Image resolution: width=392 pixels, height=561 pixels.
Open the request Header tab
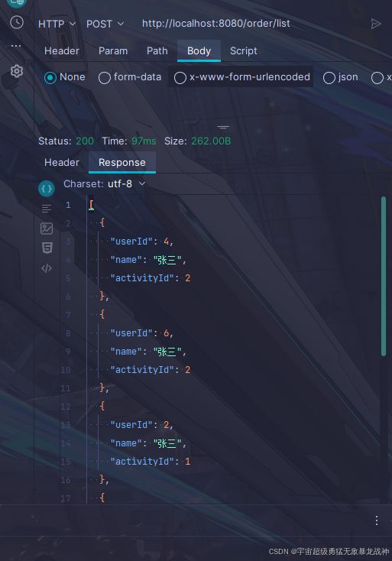62,50
